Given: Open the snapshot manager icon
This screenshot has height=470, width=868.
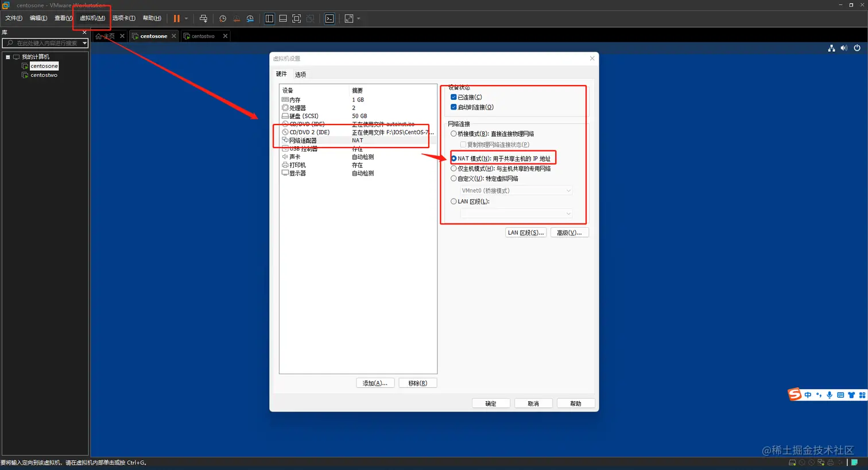Looking at the screenshot, I should click(x=250, y=18).
